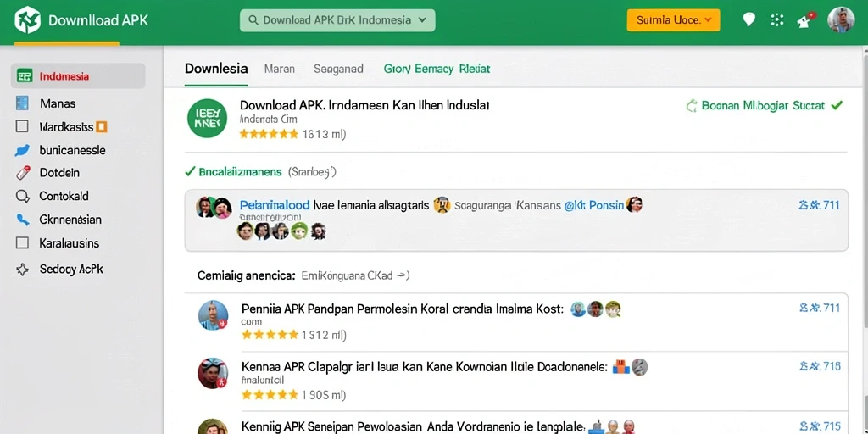Click the star icon beside Sedooy AcPk

(x=22, y=270)
